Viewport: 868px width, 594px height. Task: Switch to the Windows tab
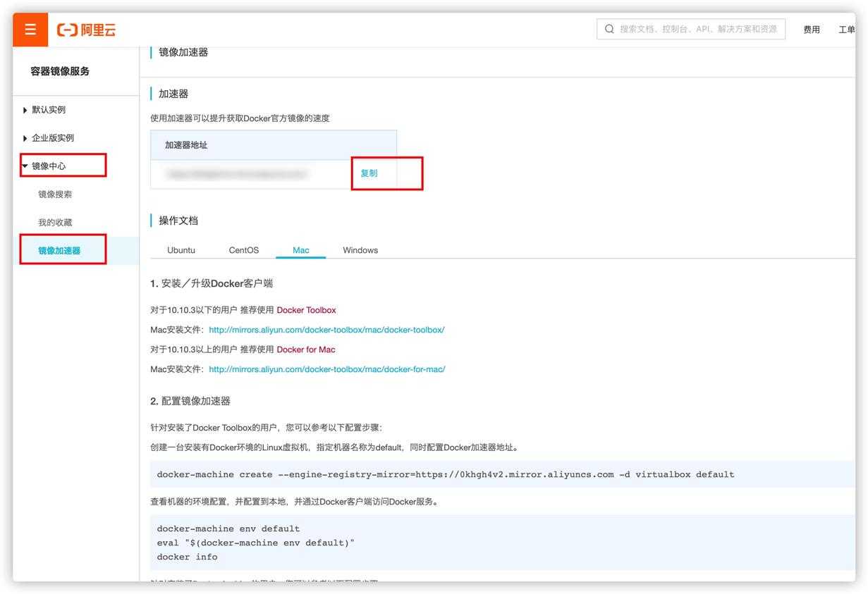coord(360,250)
